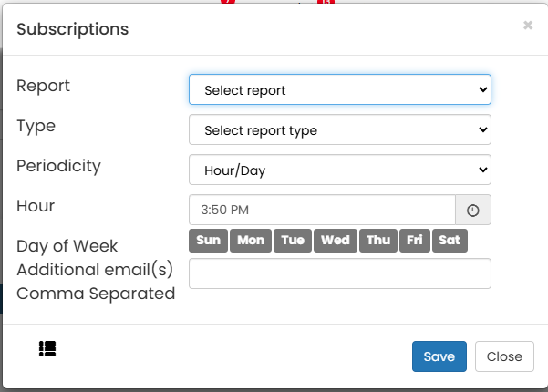Click the Periodicity label

58,166
